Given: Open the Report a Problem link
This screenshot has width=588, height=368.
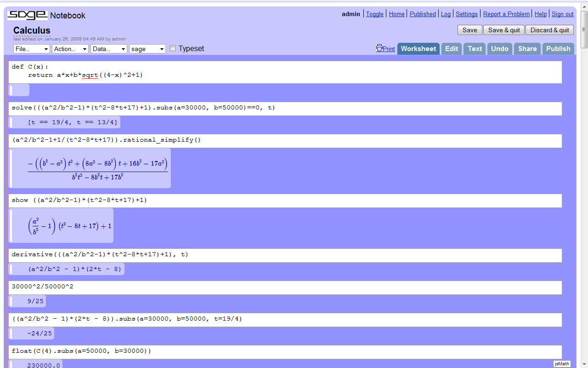Looking at the screenshot, I should pos(506,14).
